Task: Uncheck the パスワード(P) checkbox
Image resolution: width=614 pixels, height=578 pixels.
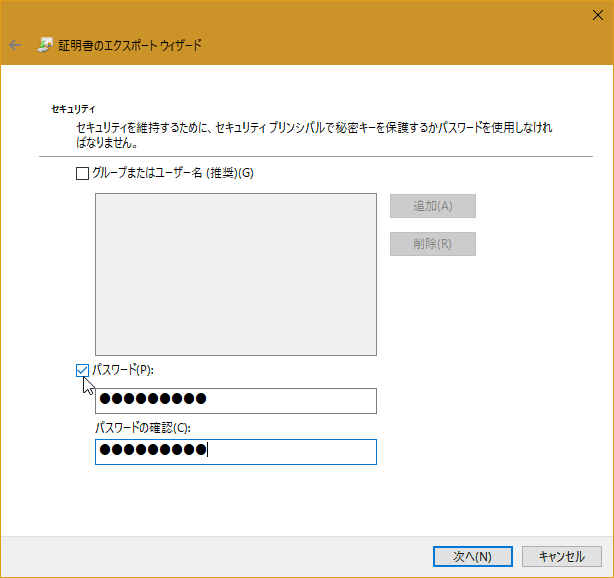Action: click(x=82, y=370)
